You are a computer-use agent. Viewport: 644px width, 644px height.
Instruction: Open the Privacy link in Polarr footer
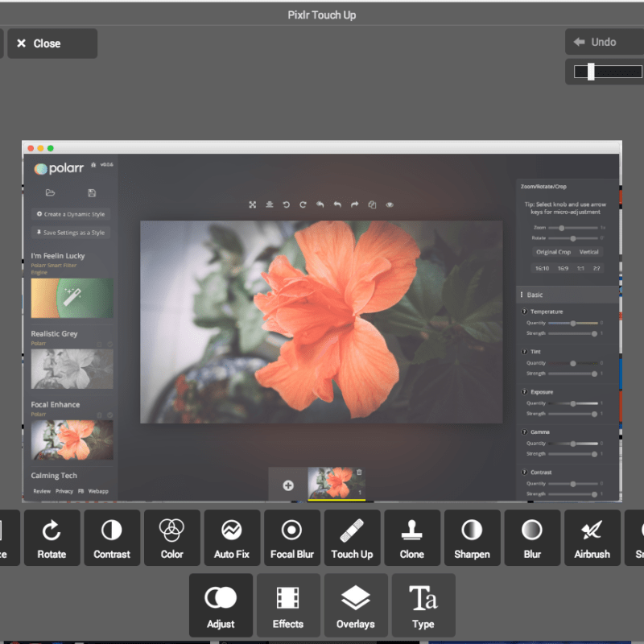(64, 491)
